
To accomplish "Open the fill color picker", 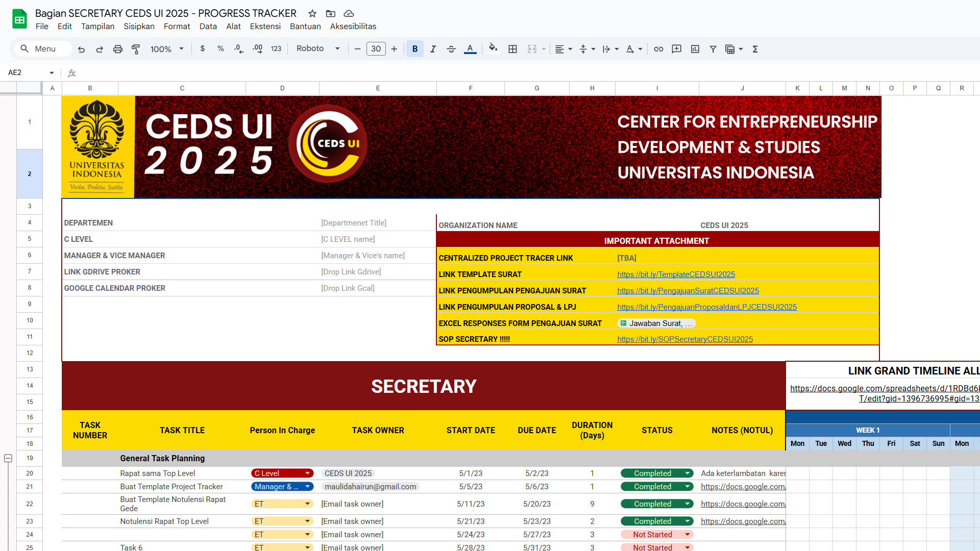I will pyautogui.click(x=493, y=48).
